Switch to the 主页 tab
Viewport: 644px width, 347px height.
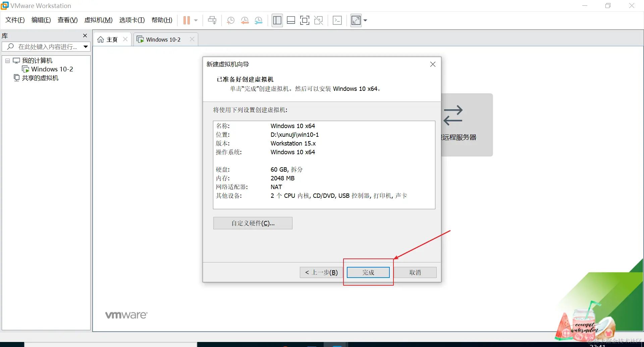tap(112, 40)
